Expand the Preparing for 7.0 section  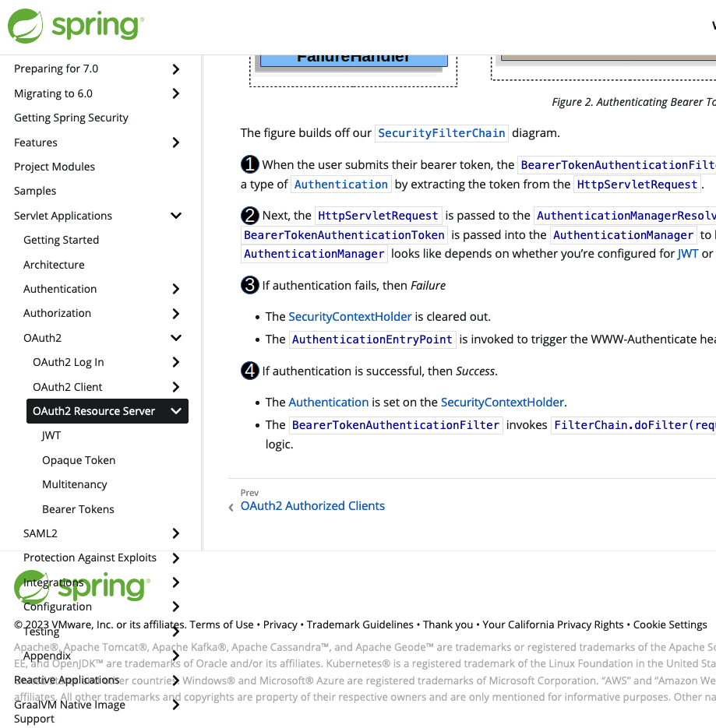pos(175,69)
